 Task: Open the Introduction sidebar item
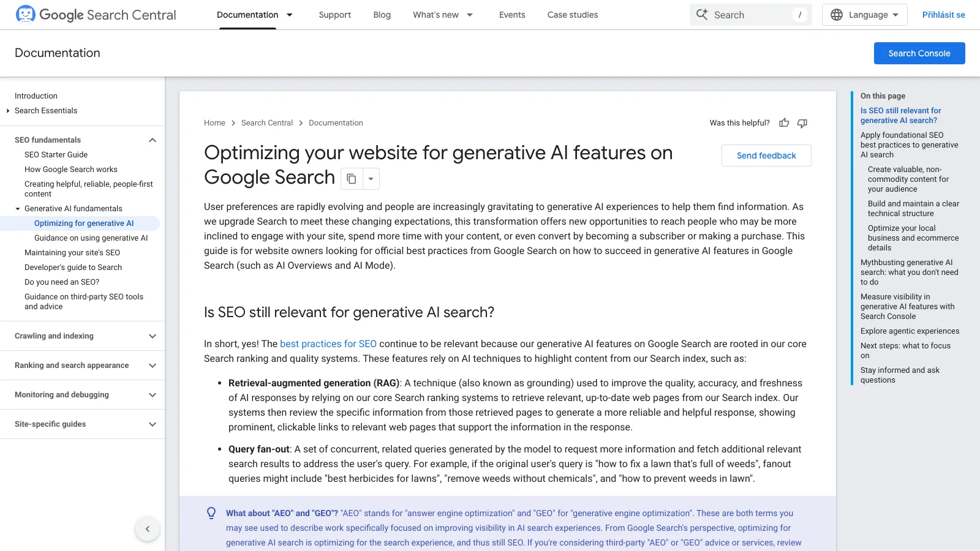(x=36, y=96)
